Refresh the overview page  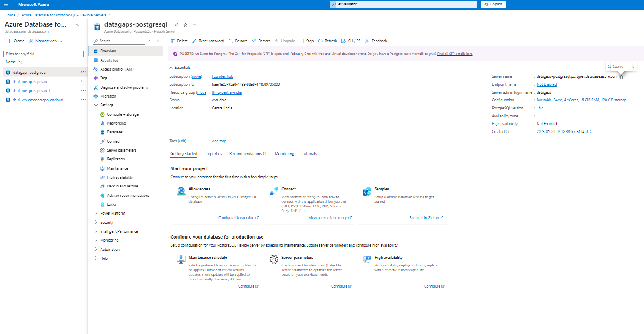327,41
